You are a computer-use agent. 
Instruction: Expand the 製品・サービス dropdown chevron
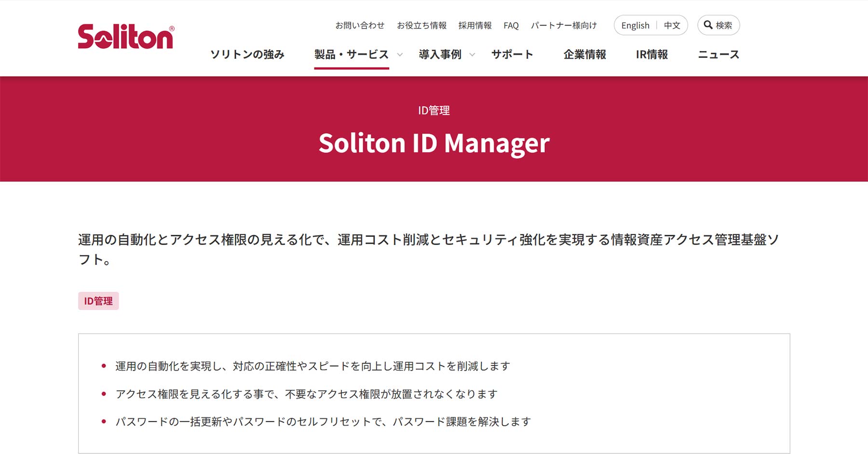click(400, 55)
